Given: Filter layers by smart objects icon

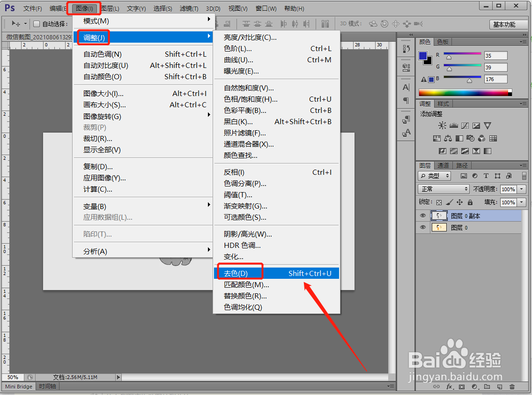Looking at the screenshot, I should click(x=509, y=176).
